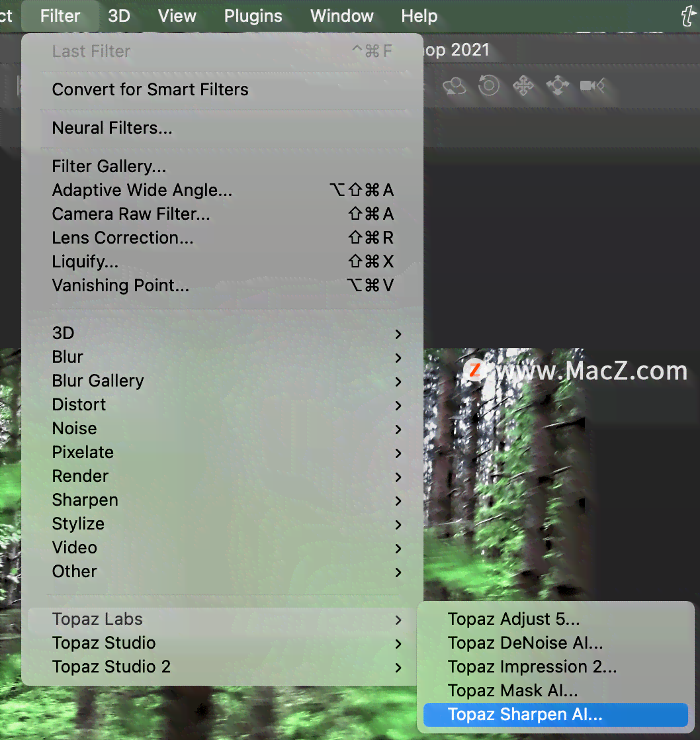Expand the Stylize submenu

click(222, 524)
